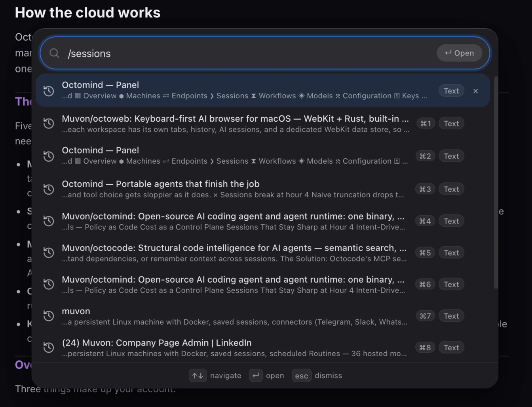Click the ⌘4 shortcut badge

pyautogui.click(x=425, y=221)
